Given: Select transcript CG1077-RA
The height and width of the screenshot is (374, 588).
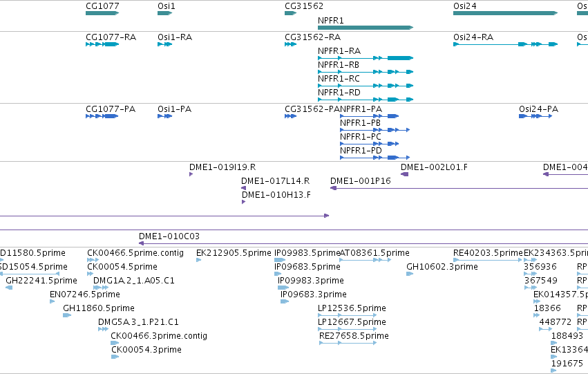Looking at the screenshot, I should [x=102, y=44].
